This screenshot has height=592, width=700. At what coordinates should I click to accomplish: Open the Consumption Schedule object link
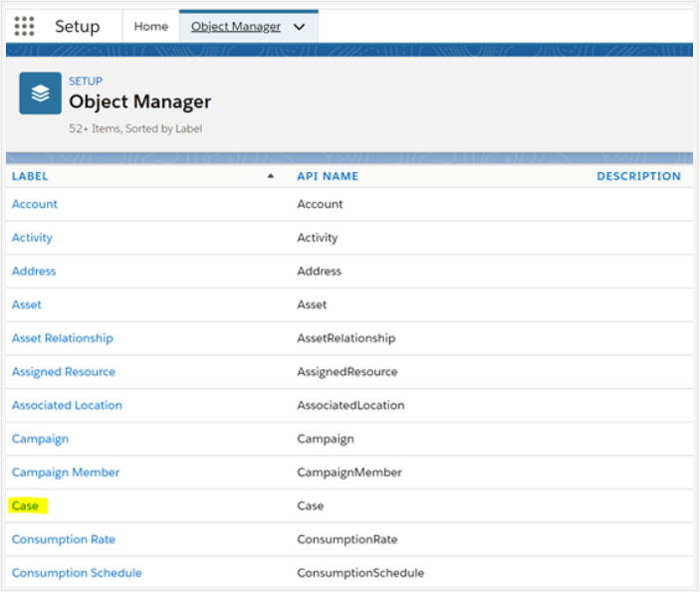77,573
